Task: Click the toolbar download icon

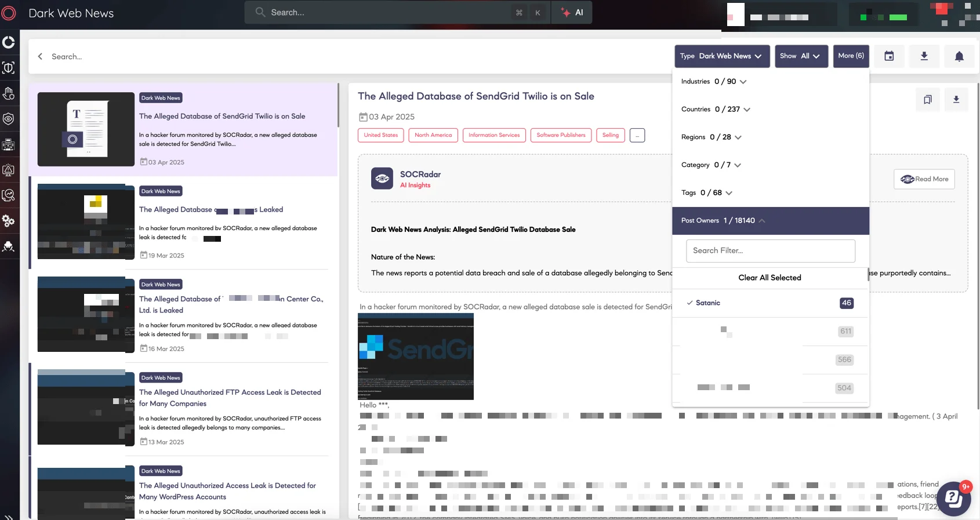Action: click(924, 56)
